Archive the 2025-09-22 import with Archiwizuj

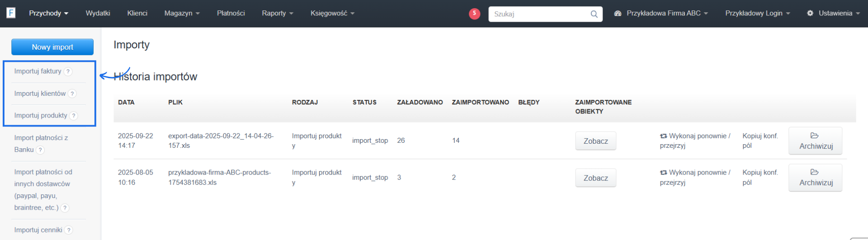click(816, 141)
